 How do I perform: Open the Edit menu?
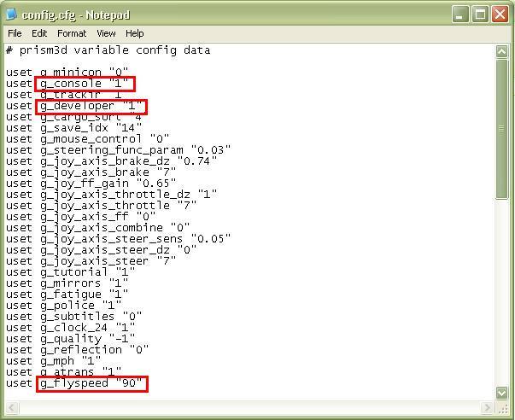click(x=39, y=33)
